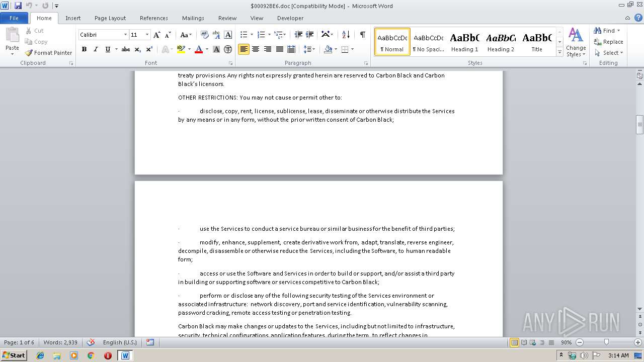This screenshot has width=644, height=362.
Task: Apply the Title style
Action: click(x=537, y=42)
